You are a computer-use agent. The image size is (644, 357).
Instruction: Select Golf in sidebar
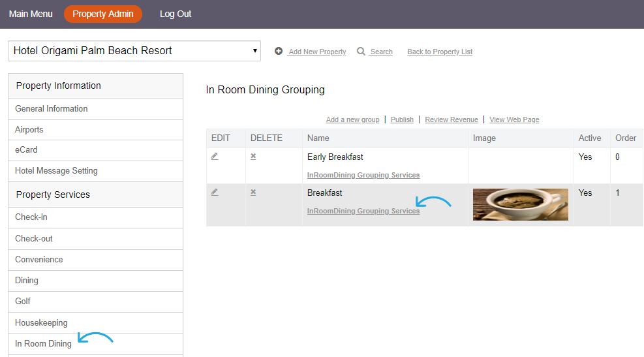(95, 302)
